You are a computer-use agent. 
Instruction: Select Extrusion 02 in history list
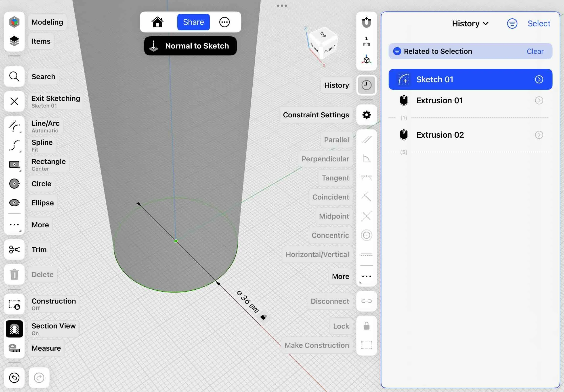click(440, 135)
